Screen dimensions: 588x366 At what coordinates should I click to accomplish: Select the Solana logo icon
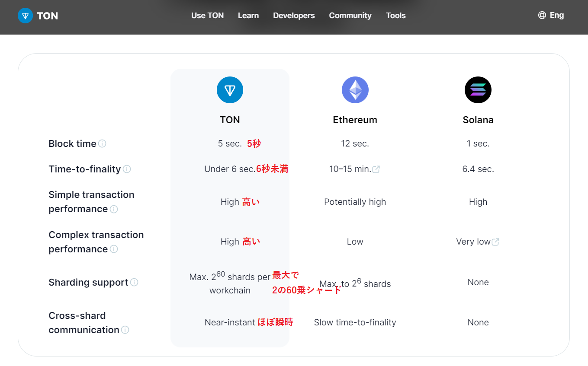tap(478, 89)
